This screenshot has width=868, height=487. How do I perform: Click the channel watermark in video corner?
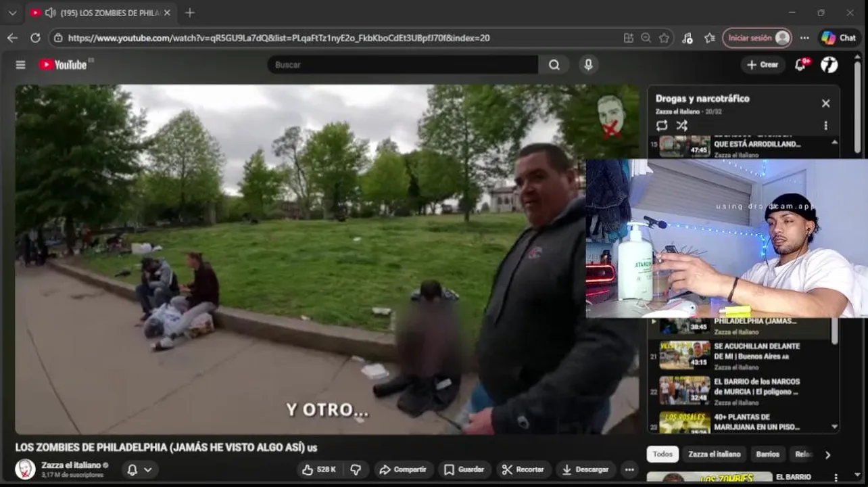pos(610,116)
